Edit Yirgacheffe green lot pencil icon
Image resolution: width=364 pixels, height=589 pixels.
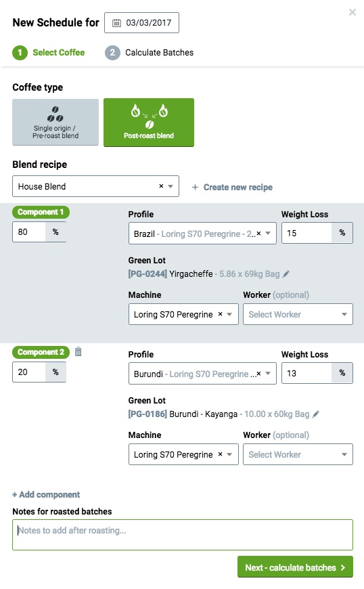coord(286,274)
